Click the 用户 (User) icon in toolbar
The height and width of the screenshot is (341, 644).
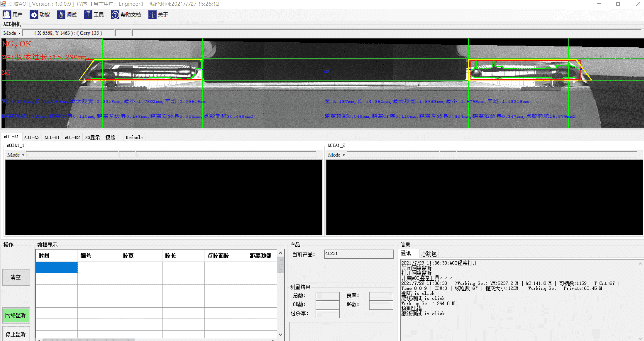(7, 15)
